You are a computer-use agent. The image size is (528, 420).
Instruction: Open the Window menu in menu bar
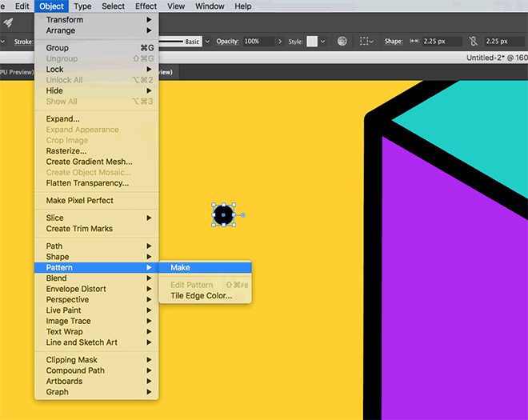pos(210,6)
